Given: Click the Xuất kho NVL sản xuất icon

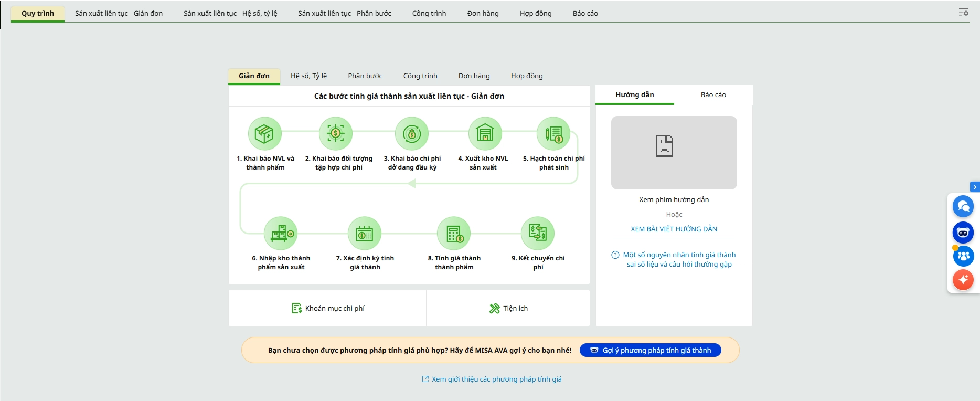Looking at the screenshot, I should pos(485,134).
